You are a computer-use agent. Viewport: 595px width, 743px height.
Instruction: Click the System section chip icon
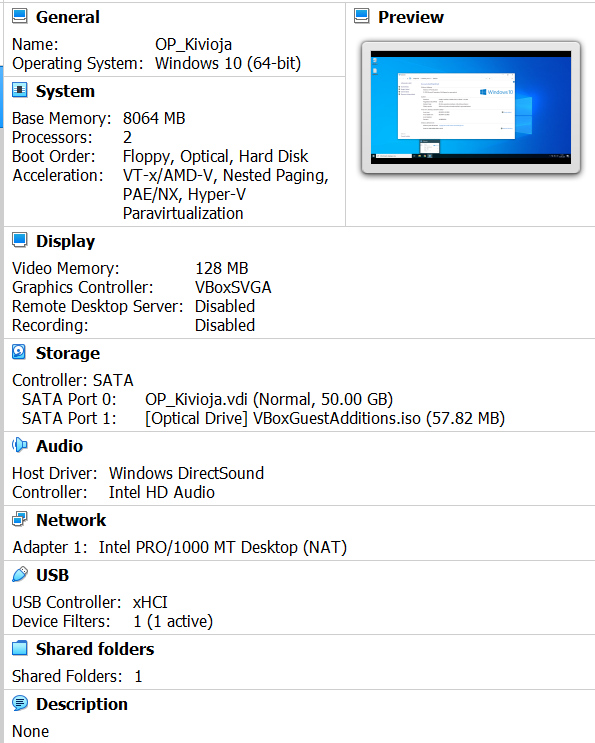pyautogui.click(x=19, y=90)
